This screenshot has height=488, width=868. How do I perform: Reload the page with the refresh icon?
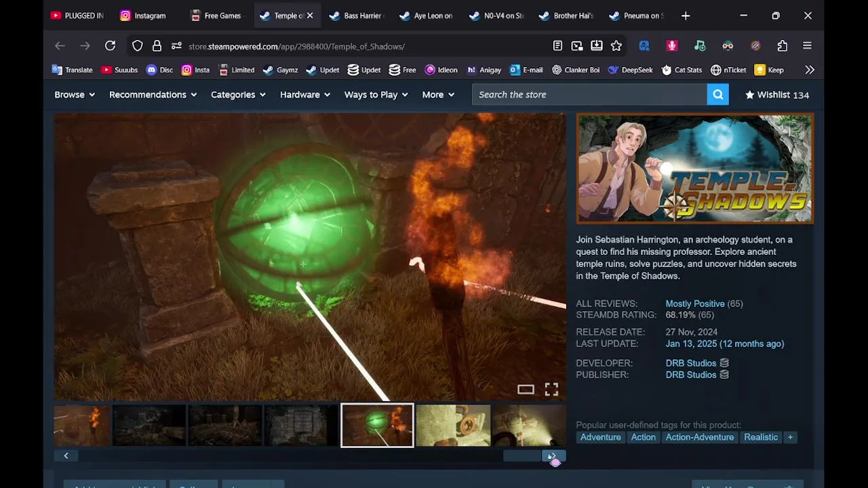coord(110,45)
